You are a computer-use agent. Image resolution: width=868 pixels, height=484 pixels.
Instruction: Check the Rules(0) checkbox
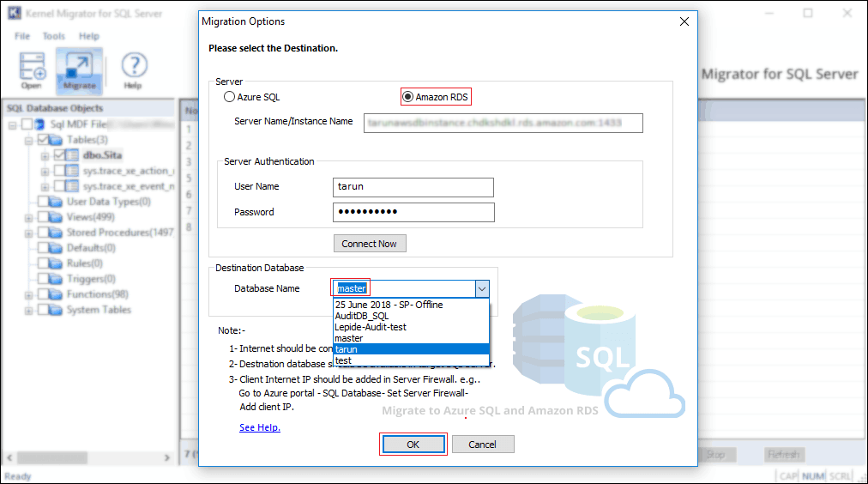click(43, 263)
